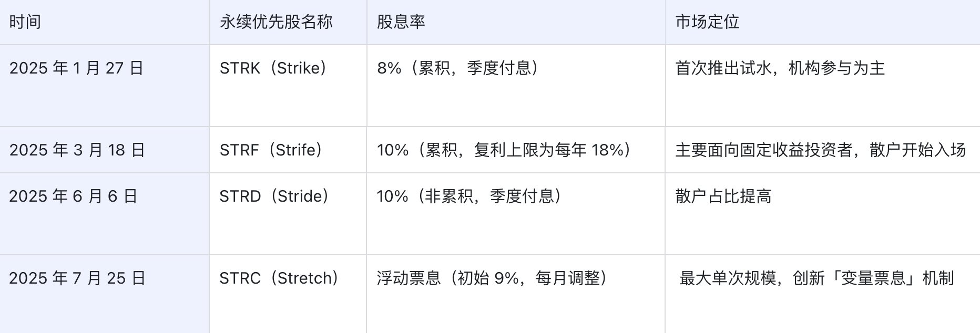980x333 pixels.
Task: Click the date cell 2025 年 3 月 18 日
Action: (x=77, y=150)
